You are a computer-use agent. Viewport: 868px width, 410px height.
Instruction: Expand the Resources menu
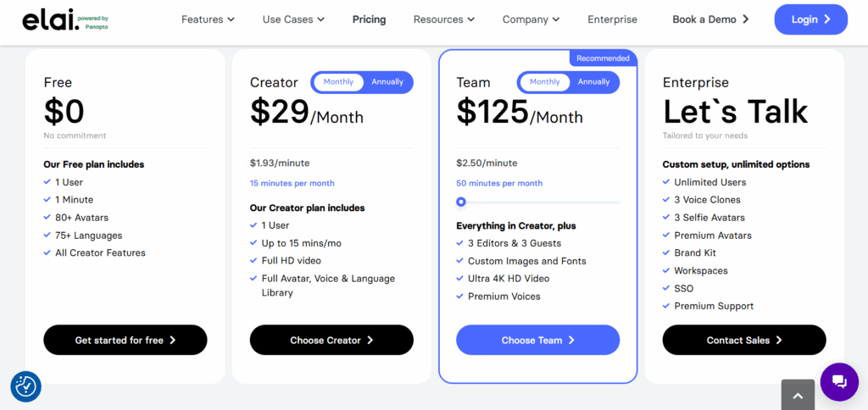tap(443, 19)
